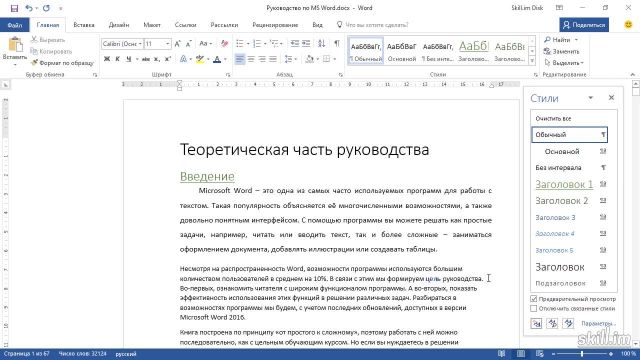Viewport: 640px width, 360px height.
Task: Open change case Aa dropdown
Action: [x=205, y=44]
